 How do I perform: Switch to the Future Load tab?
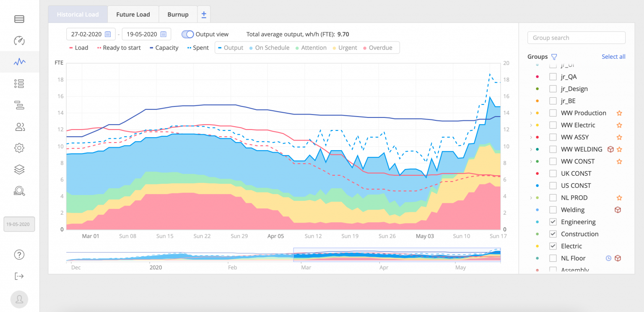(x=133, y=14)
